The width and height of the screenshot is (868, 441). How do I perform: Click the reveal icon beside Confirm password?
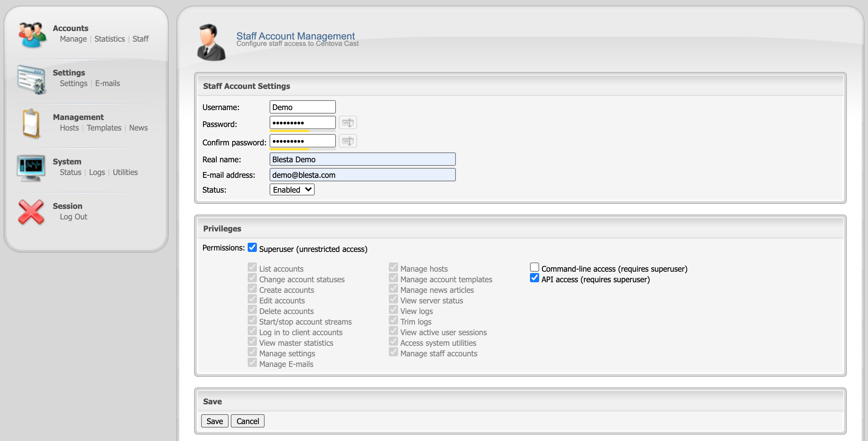(348, 141)
